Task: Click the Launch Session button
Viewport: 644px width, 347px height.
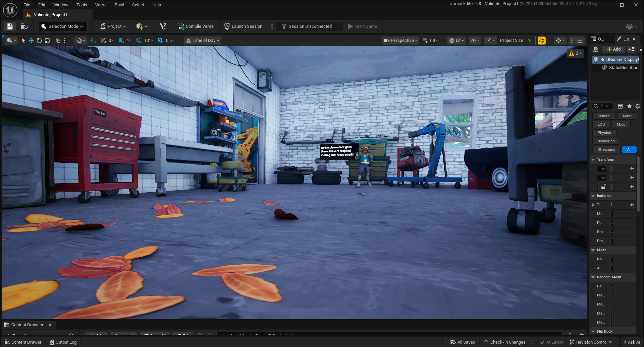Action: point(243,26)
